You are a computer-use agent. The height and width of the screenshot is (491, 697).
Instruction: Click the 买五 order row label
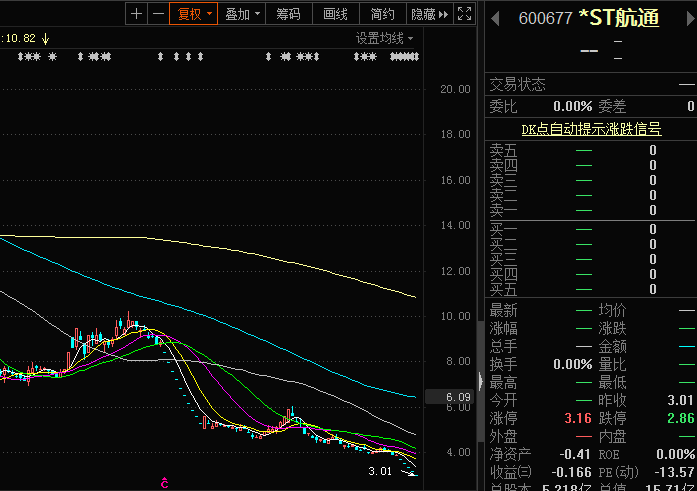point(504,289)
